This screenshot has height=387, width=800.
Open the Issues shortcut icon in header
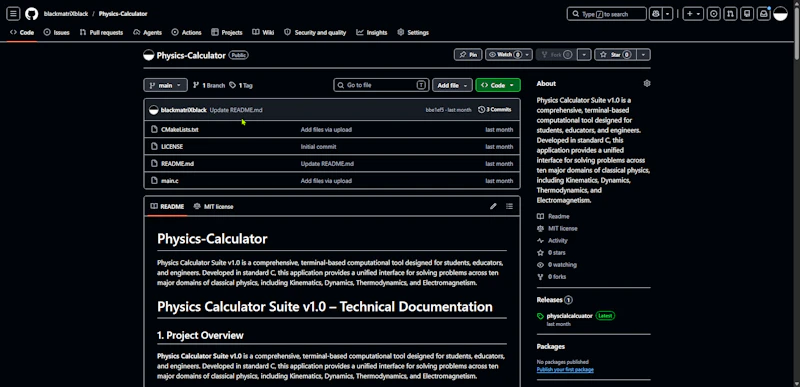[714, 14]
